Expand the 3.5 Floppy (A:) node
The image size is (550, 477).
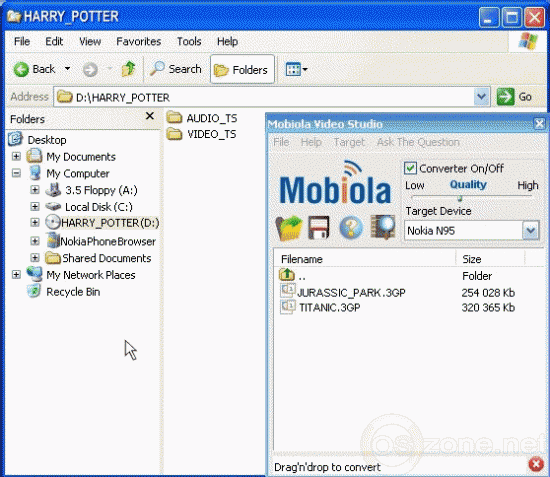click(35, 190)
